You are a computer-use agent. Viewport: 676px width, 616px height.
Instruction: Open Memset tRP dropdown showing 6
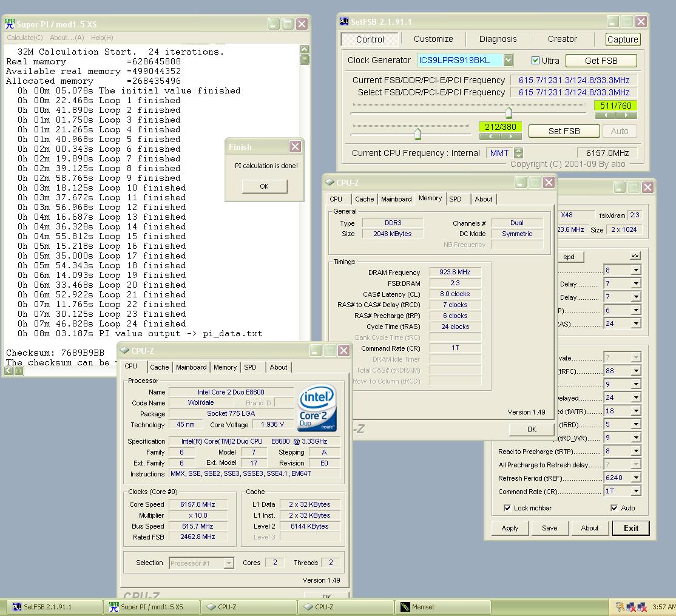636,310
